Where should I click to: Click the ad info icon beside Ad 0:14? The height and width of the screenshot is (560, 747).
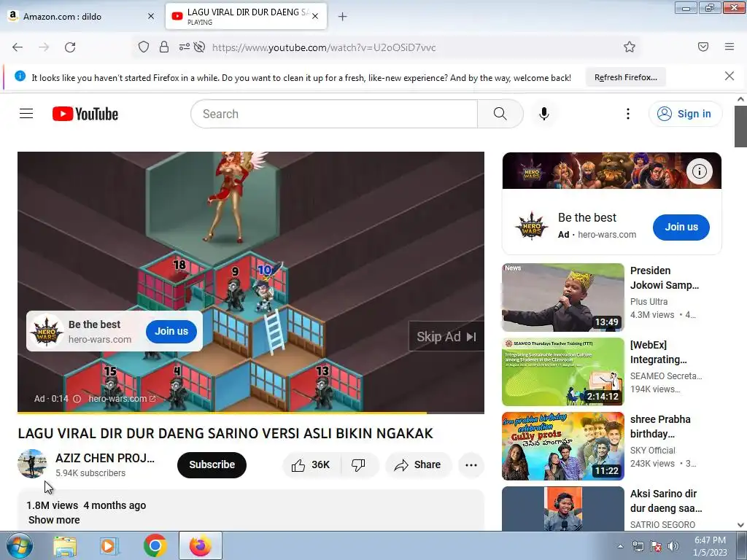77,399
